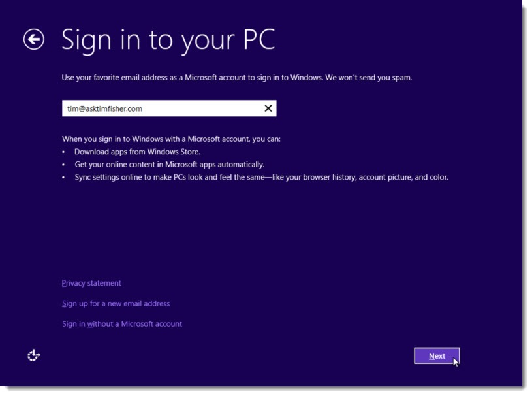Open accessibility options via the bottom-left icon
532x396 pixels.
tap(33, 355)
